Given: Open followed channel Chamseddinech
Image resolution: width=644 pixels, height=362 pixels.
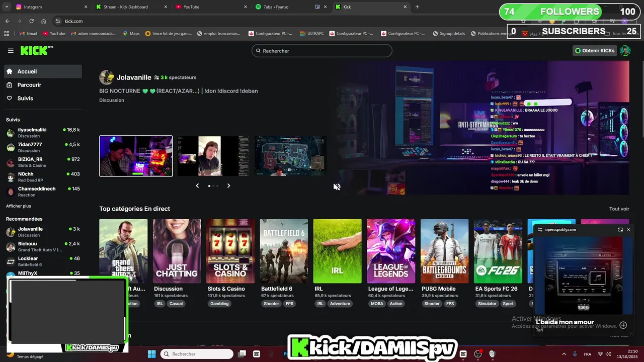Looking at the screenshot, I should click(43, 192).
